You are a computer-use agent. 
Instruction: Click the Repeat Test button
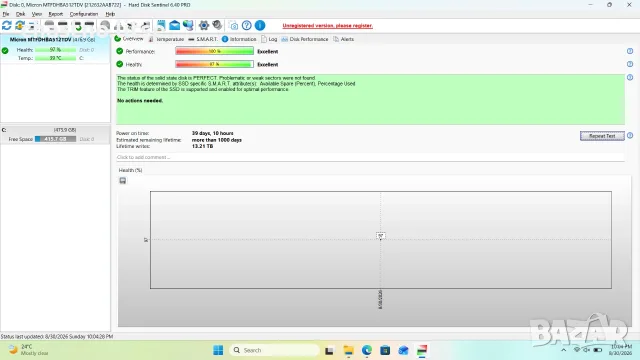(x=602, y=136)
